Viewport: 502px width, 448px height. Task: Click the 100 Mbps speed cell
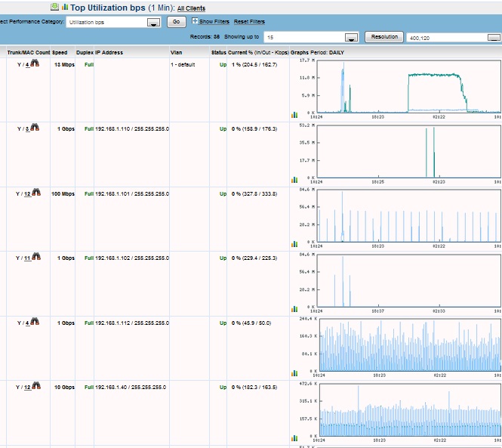(63, 194)
